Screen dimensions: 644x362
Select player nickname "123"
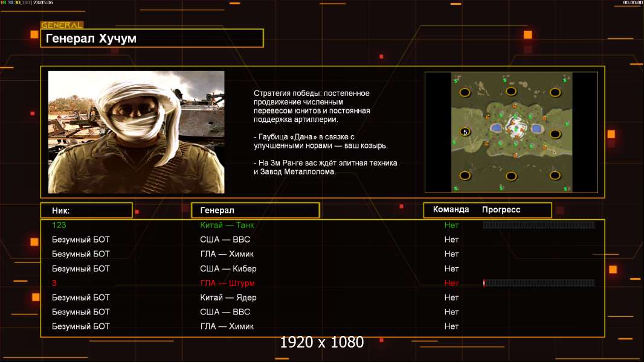[x=59, y=225]
